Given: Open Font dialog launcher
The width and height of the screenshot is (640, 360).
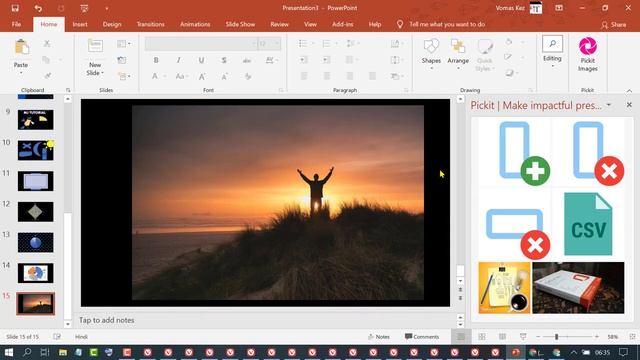Looking at the screenshot, I should 281,90.
